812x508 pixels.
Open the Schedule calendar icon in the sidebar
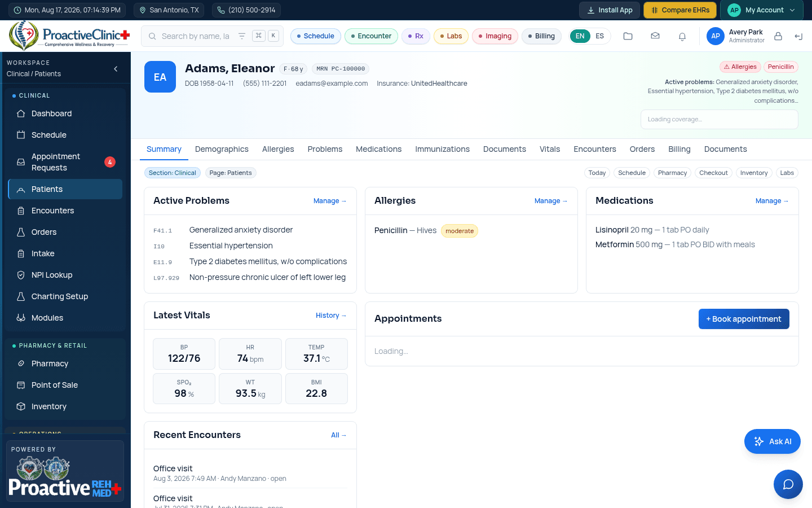21,135
